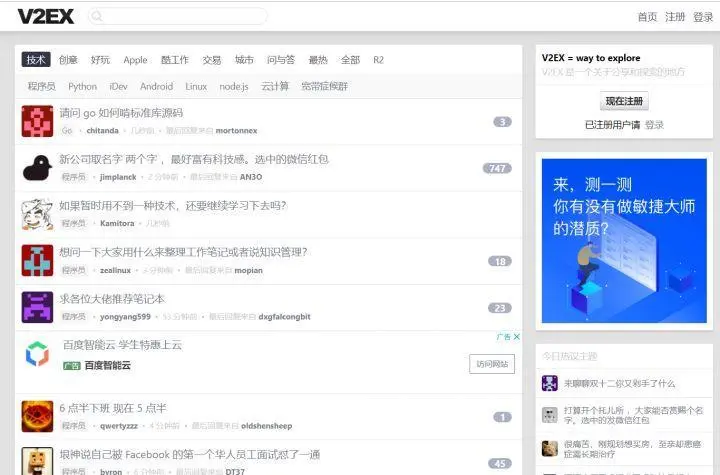Open the AN3O user profile link
Screen dimensions: 720x475
click(251, 177)
